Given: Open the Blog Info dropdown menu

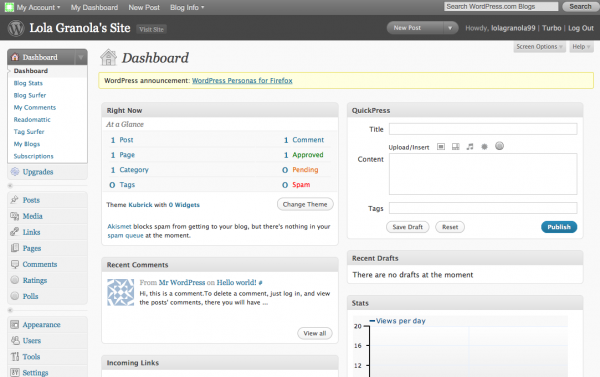Looking at the screenshot, I should coord(187,7).
